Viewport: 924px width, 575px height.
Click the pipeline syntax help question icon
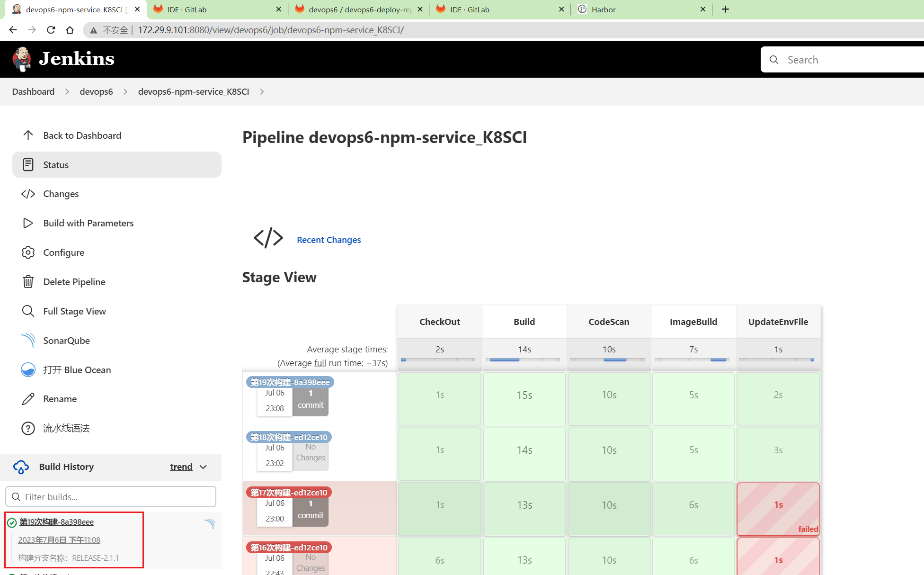28,428
